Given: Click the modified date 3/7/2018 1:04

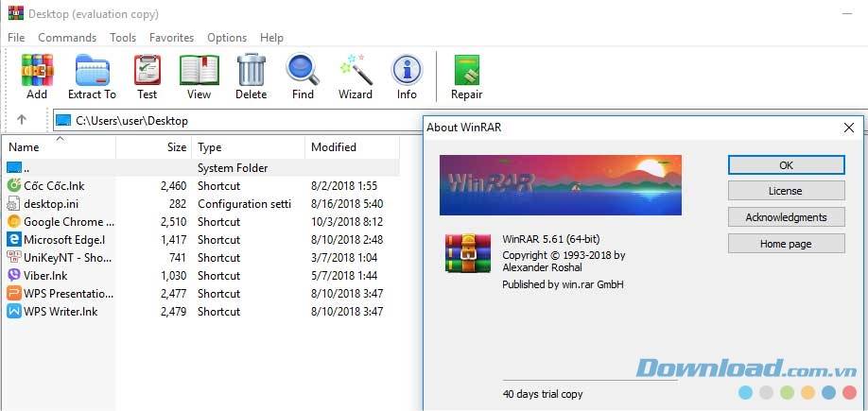Looking at the screenshot, I should tap(344, 258).
